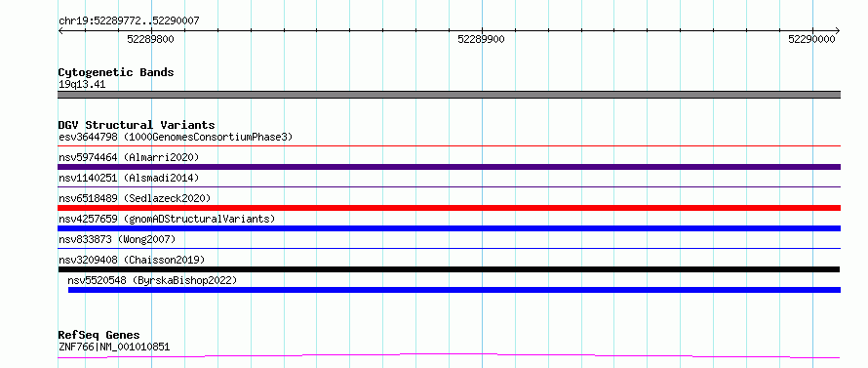868x368 pixels.
Task: Click the blue nsv5520548 variant bar
Action: coord(454,290)
